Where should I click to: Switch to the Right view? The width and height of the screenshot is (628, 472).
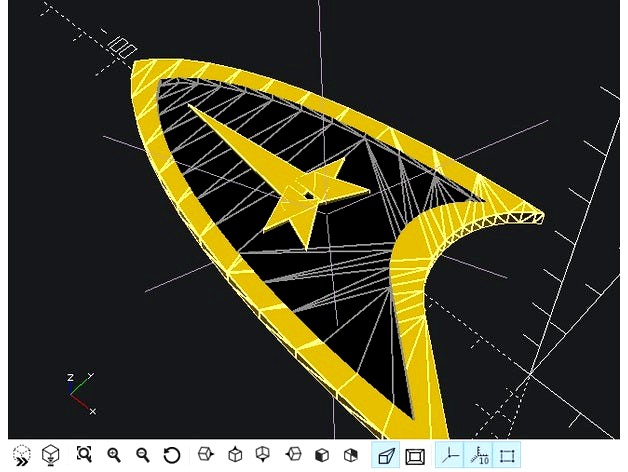[206, 454]
